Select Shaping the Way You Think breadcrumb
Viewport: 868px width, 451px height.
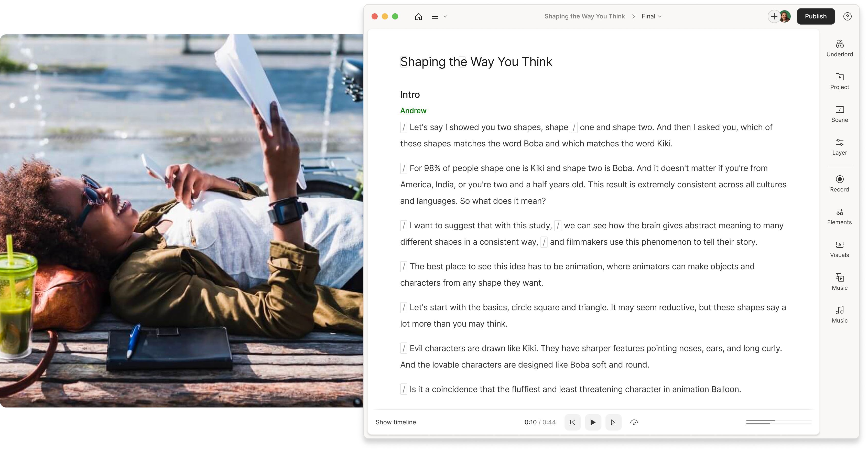coord(584,16)
